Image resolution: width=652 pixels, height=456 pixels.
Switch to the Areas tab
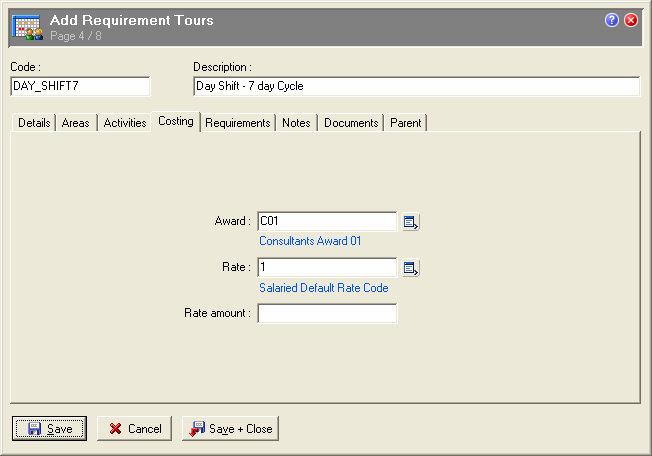pyautogui.click(x=76, y=123)
